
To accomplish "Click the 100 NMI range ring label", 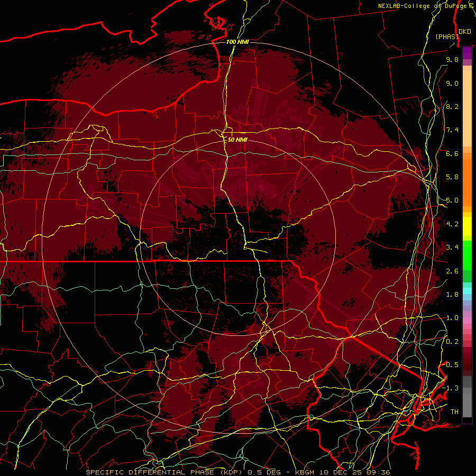I will point(237,42).
